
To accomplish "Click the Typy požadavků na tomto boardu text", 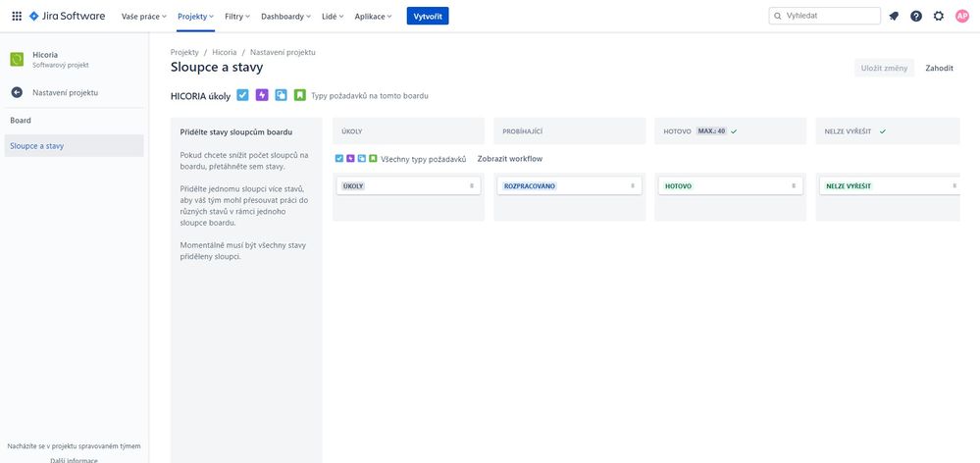I will pos(370,95).
